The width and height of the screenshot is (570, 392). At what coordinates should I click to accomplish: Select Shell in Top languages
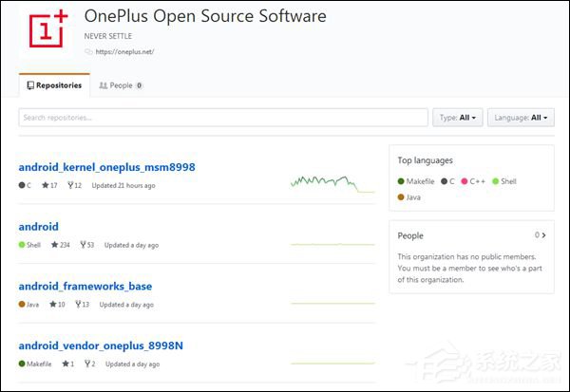(x=504, y=181)
